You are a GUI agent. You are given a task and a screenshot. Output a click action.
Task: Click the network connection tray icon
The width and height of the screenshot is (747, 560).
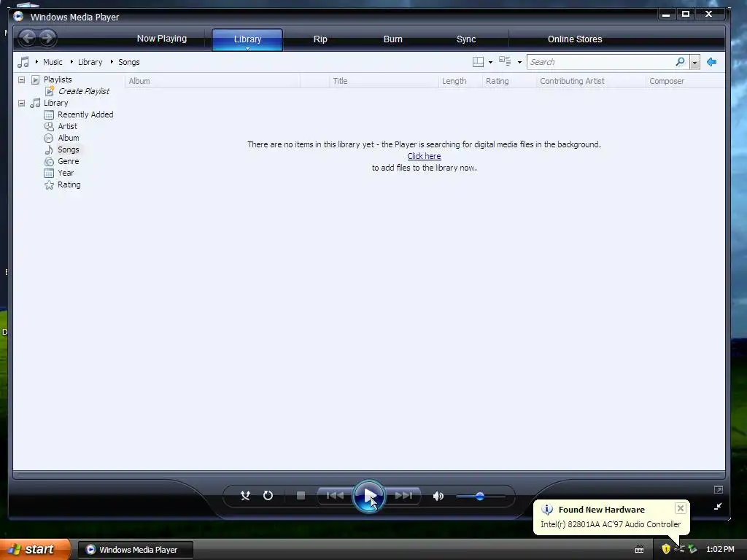(693, 549)
